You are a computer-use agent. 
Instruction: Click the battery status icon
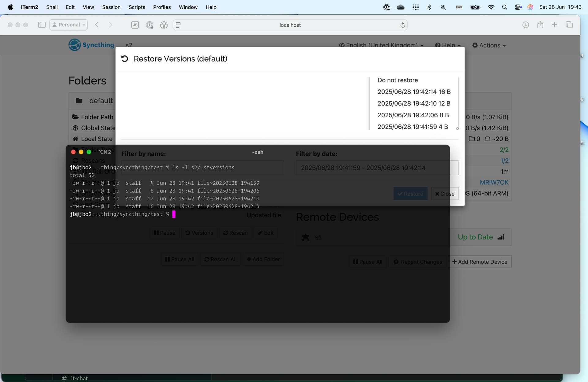475,7
